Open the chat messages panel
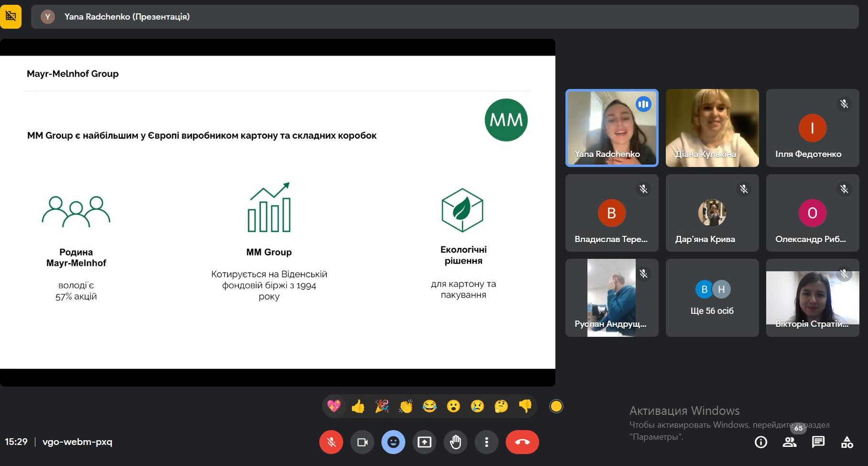The width and height of the screenshot is (868, 466). (x=818, y=442)
